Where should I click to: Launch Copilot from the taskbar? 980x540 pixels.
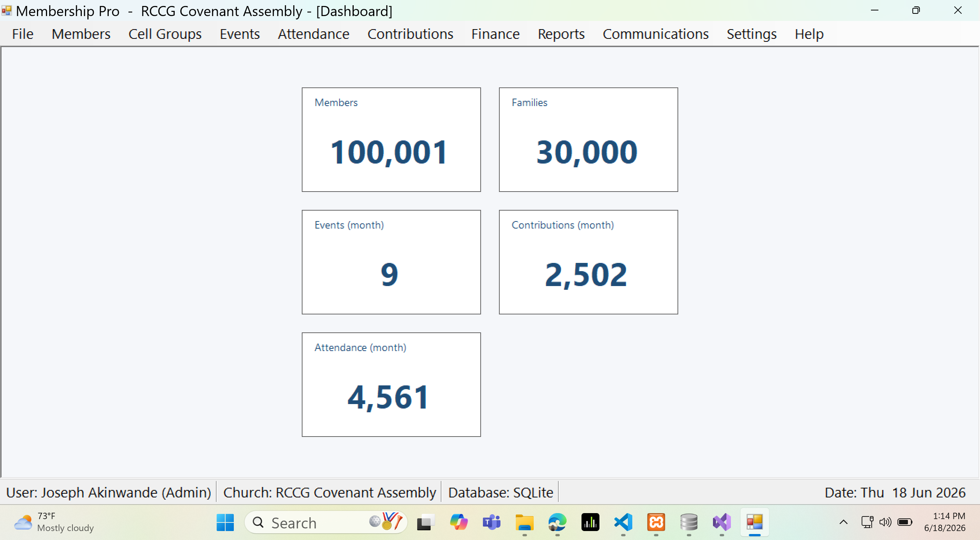458,522
